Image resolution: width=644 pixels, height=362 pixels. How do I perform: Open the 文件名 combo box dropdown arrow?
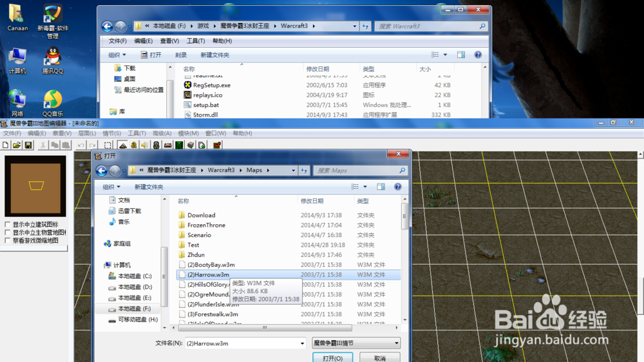302,343
